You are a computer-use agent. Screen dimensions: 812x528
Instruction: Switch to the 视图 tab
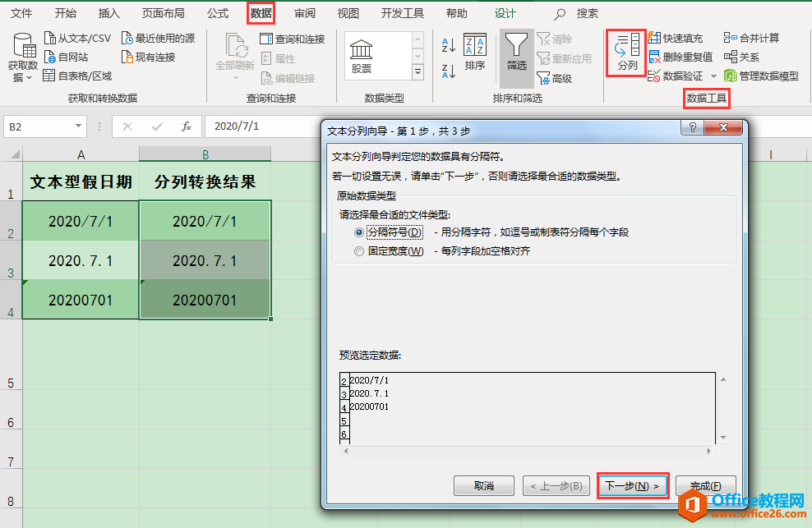click(x=348, y=13)
